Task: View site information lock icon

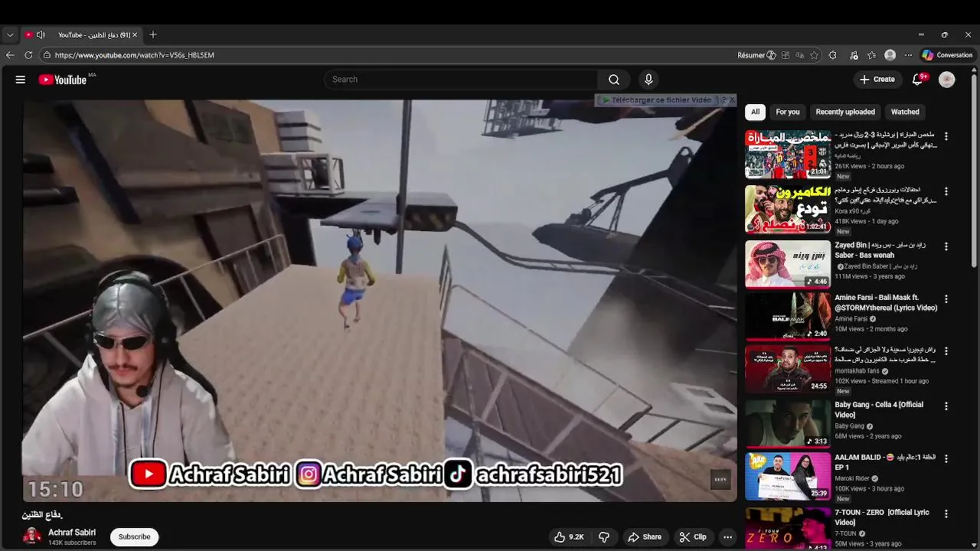Action: point(47,55)
